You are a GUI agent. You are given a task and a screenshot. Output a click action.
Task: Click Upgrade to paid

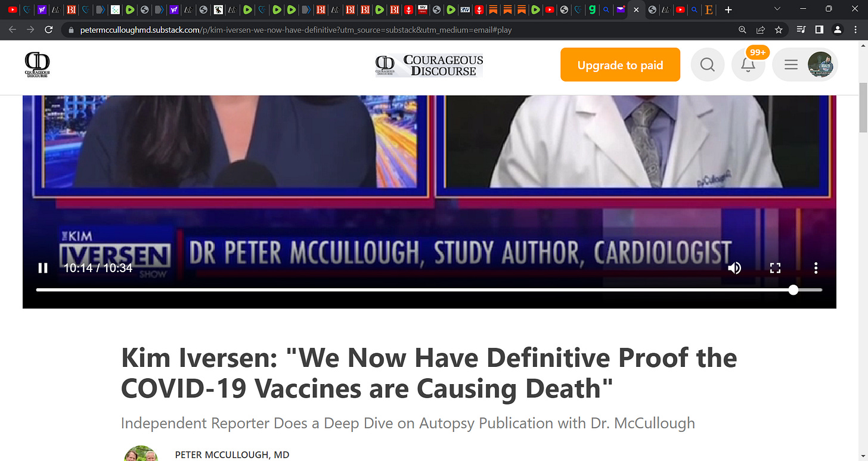pos(620,65)
